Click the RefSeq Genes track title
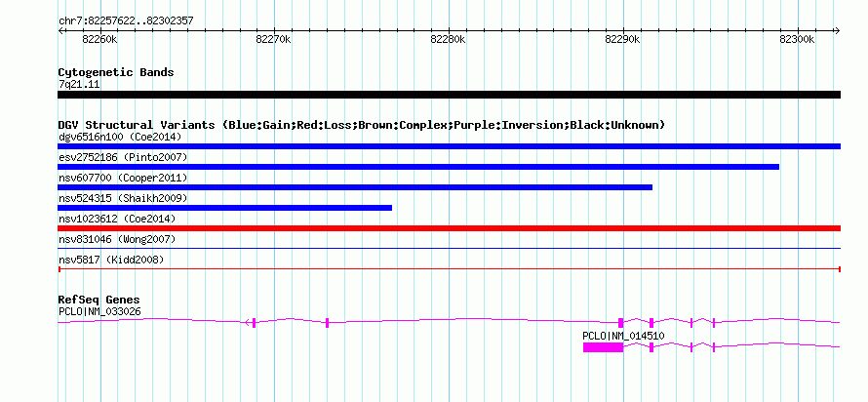This screenshot has height=402, width=868. 99,301
